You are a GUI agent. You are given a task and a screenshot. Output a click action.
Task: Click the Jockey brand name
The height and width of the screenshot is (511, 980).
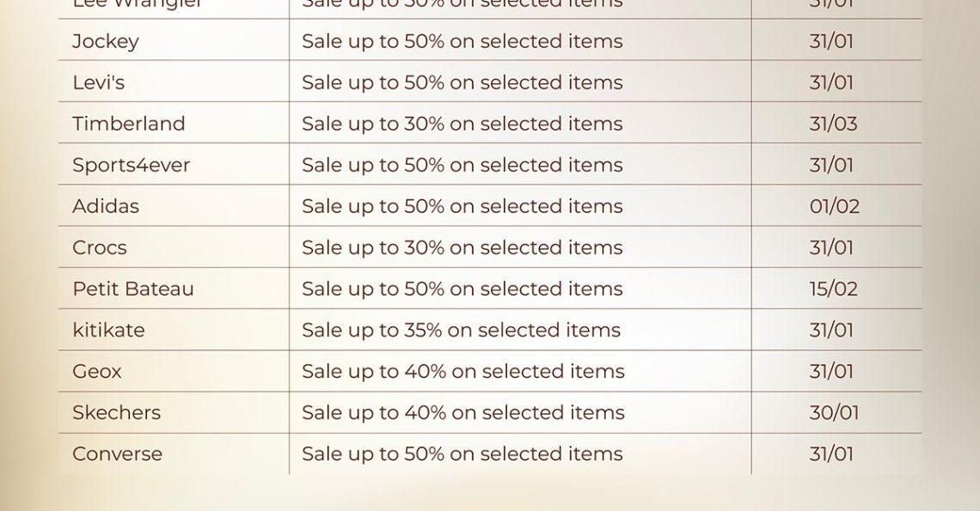pos(106,41)
